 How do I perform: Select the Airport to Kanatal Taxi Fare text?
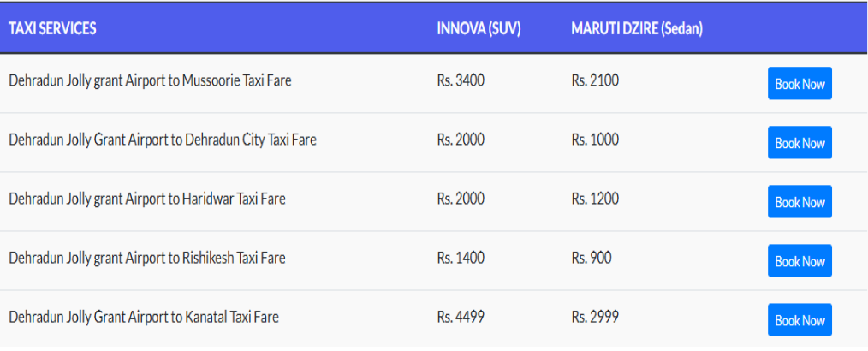[144, 317]
